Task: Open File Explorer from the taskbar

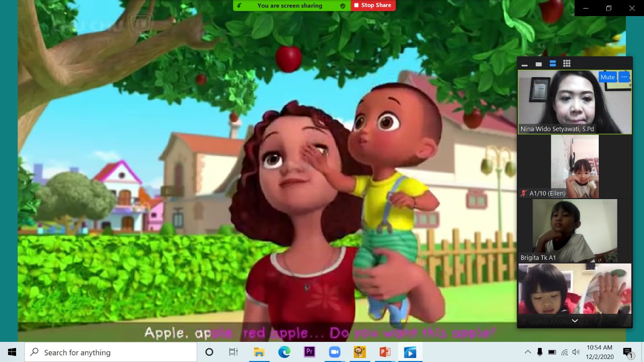Action: (259, 352)
